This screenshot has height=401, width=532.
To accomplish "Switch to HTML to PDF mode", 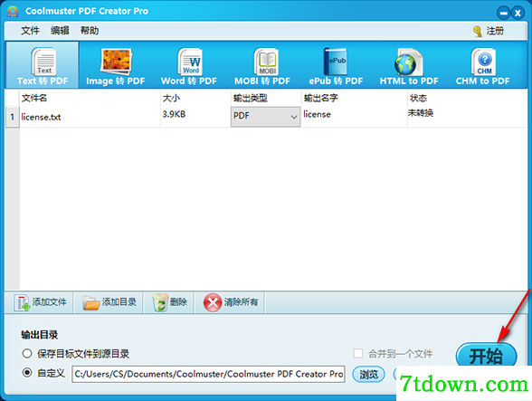I will [x=409, y=65].
